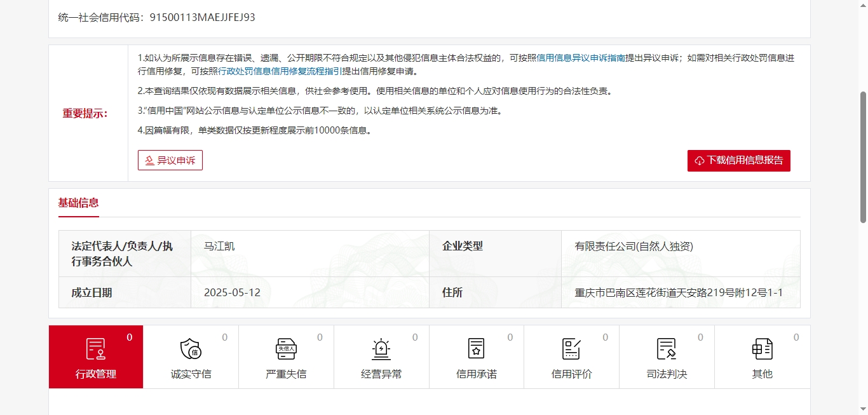Click the 法定代表人/负责人 field label
Image resolution: width=868 pixels, height=415 pixels.
[122, 253]
